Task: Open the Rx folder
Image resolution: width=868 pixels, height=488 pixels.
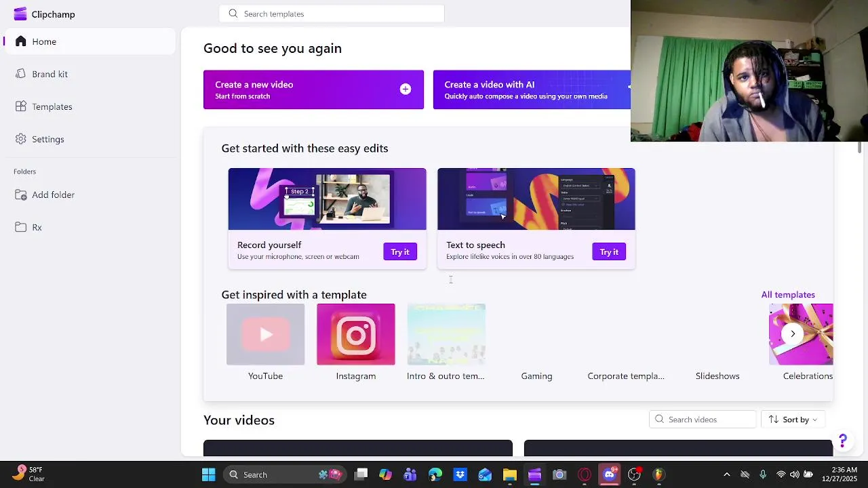Action: (x=90, y=227)
